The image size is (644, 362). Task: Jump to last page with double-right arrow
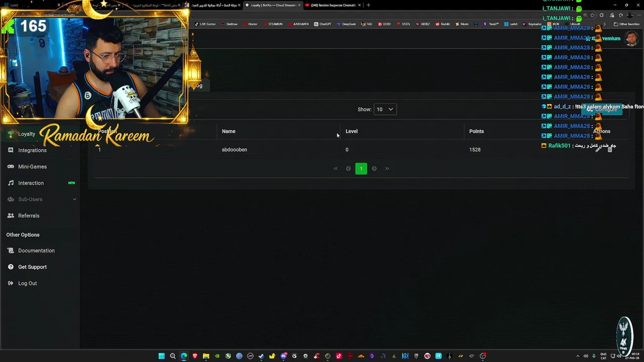(x=387, y=168)
